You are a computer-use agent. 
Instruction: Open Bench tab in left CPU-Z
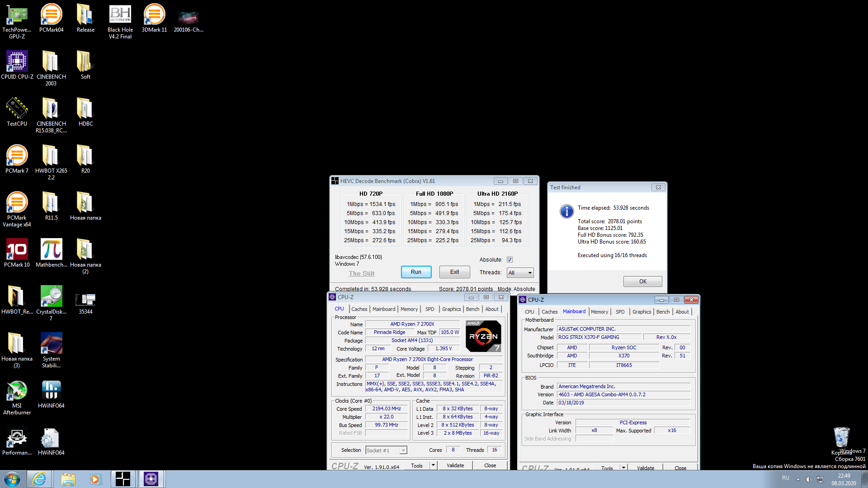473,309
